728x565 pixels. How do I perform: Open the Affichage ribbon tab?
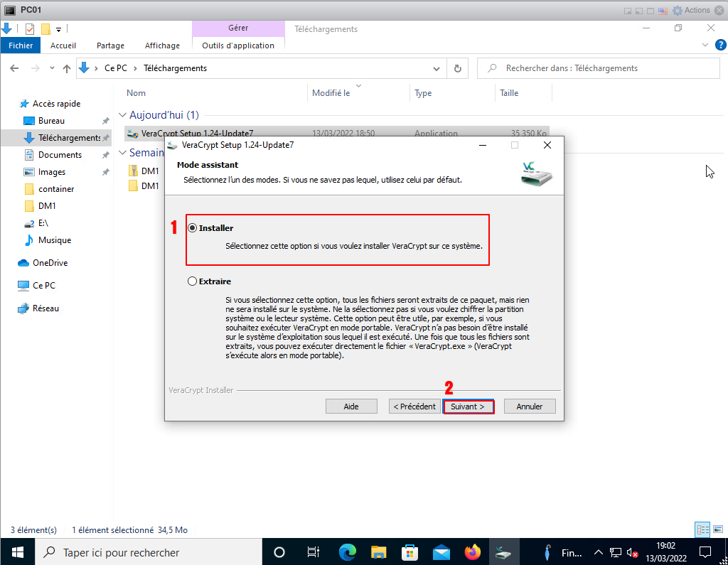(x=162, y=45)
